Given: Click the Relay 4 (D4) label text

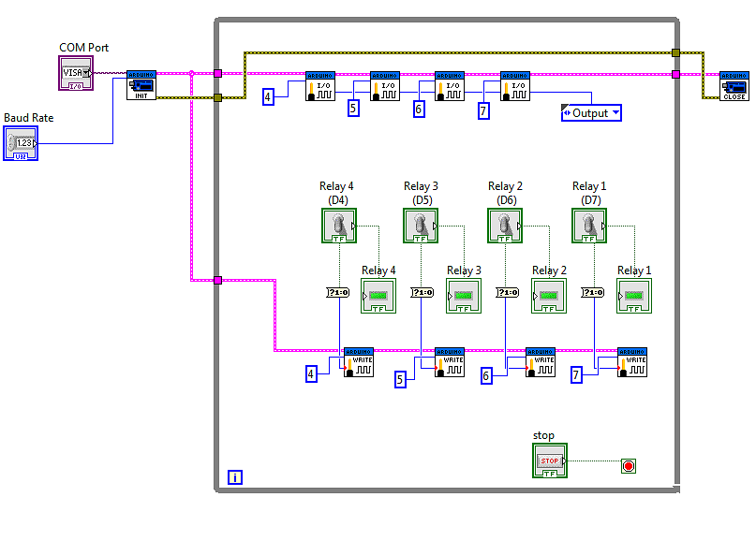Looking at the screenshot, I should click(x=336, y=193).
